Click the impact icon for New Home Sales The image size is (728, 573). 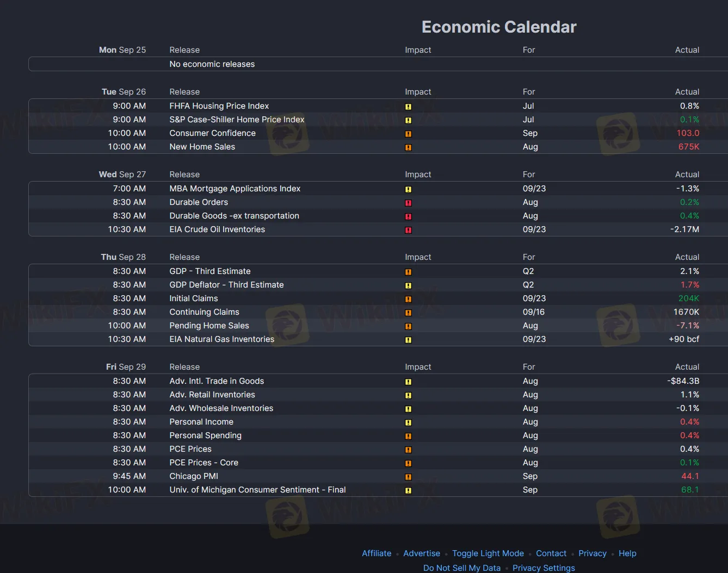click(408, 147)
